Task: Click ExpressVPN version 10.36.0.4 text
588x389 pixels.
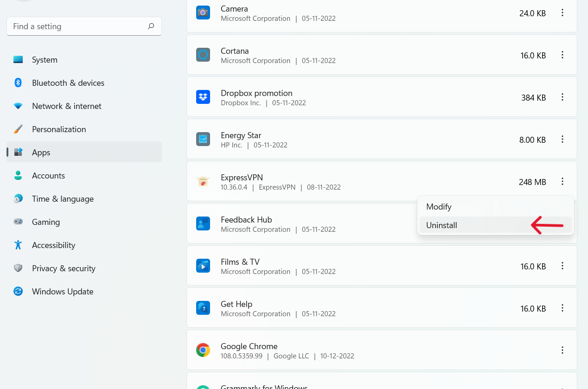Action: coord(234,187)
